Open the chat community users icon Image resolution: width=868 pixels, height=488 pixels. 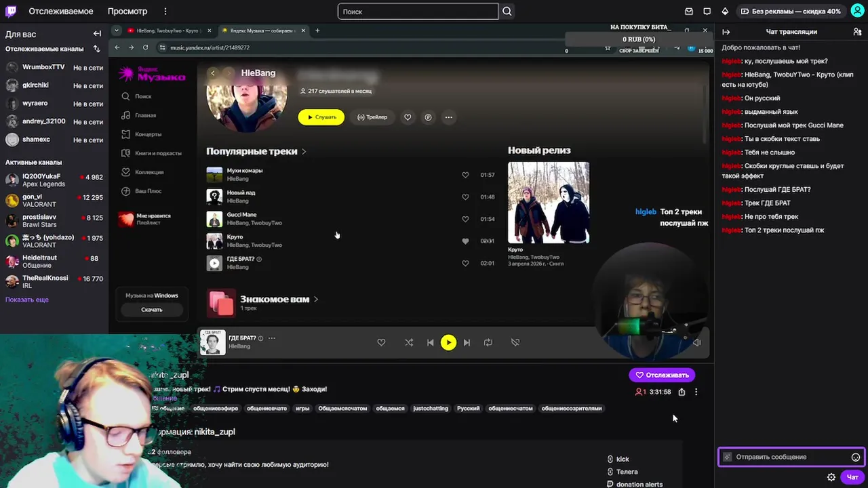[x=857, y=32]
